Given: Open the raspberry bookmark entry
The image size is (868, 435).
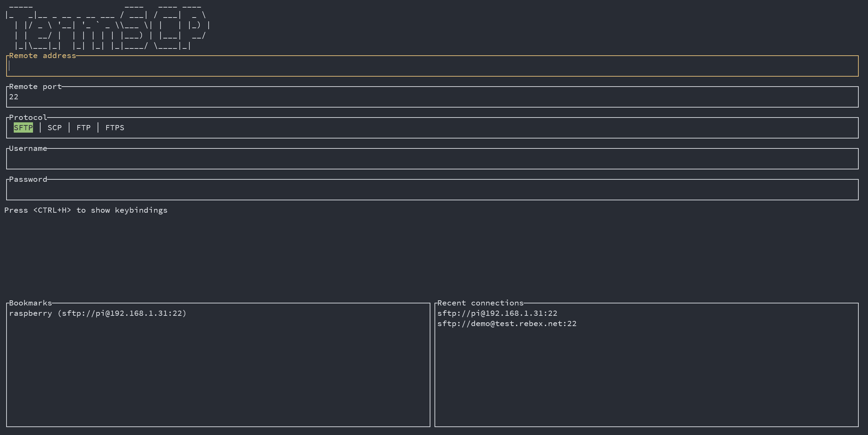Looking at the screenshot, I should click(x=98, y=313).
